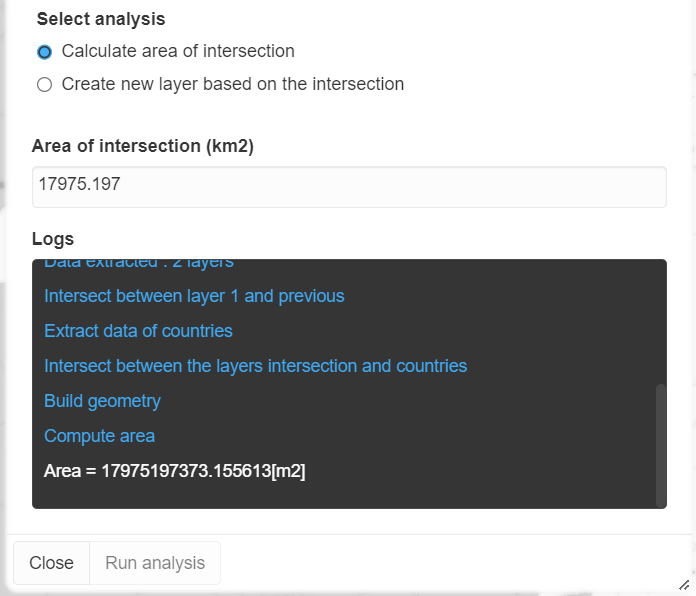The height and width of the screenshot is (596, 696).
Task: Click the 'Build geometry' log entry
Action: (102, 401)
